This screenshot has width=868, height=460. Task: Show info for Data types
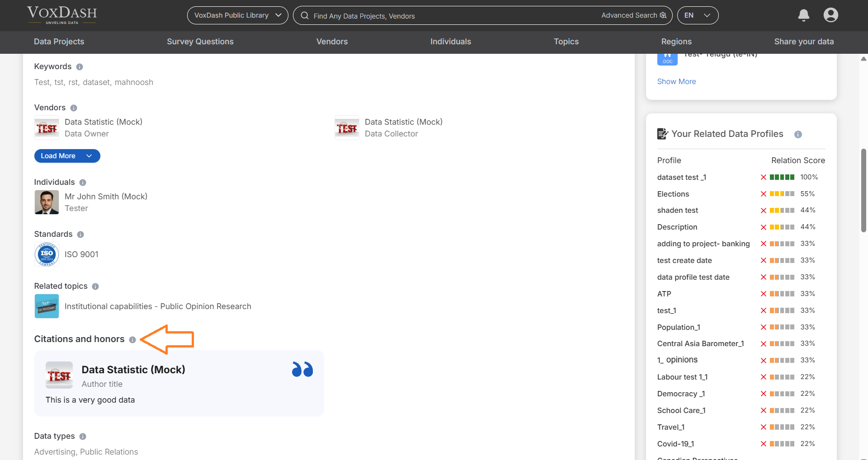[83, 437]
